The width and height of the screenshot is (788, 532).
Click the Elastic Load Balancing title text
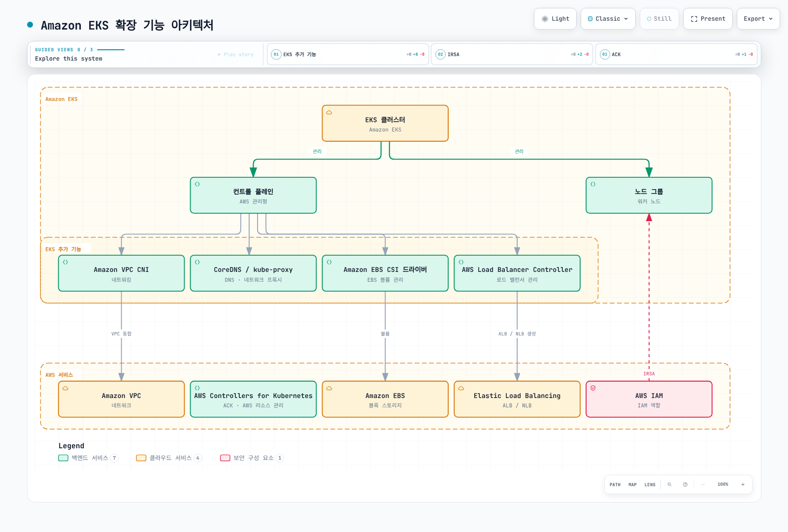click(517, 396)
